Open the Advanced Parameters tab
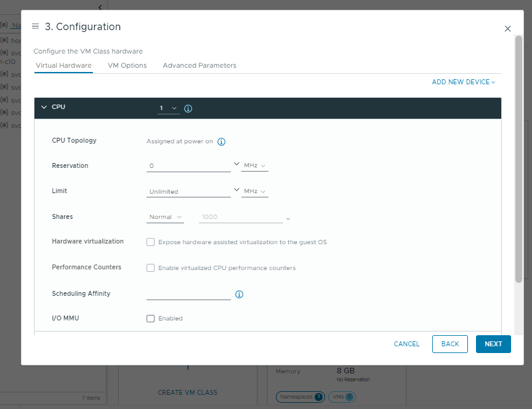 pos(199,65)
